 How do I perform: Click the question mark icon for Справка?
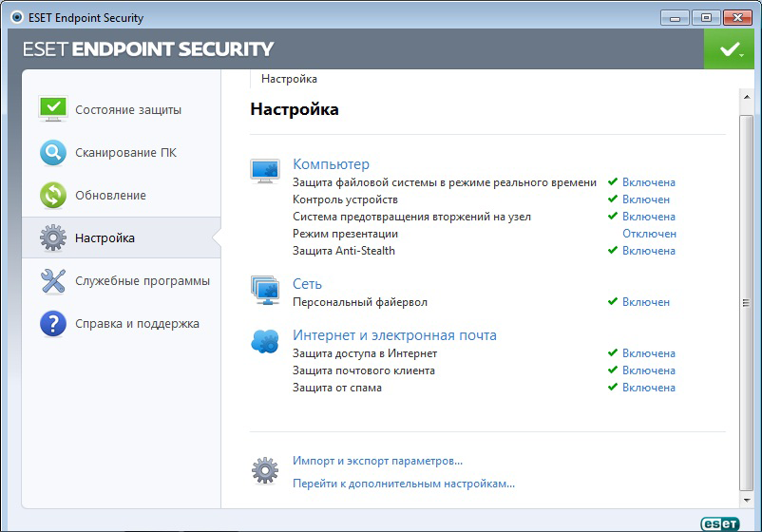tap(53, 324)
